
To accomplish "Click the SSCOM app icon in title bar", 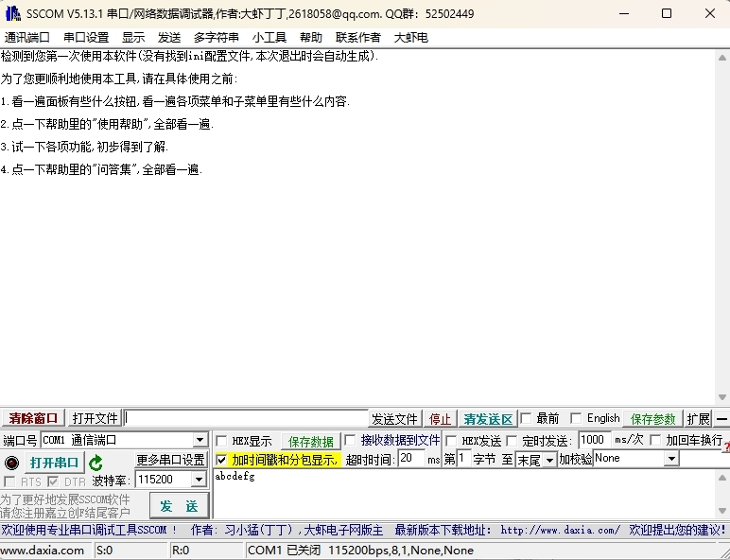I will (12, 13).
